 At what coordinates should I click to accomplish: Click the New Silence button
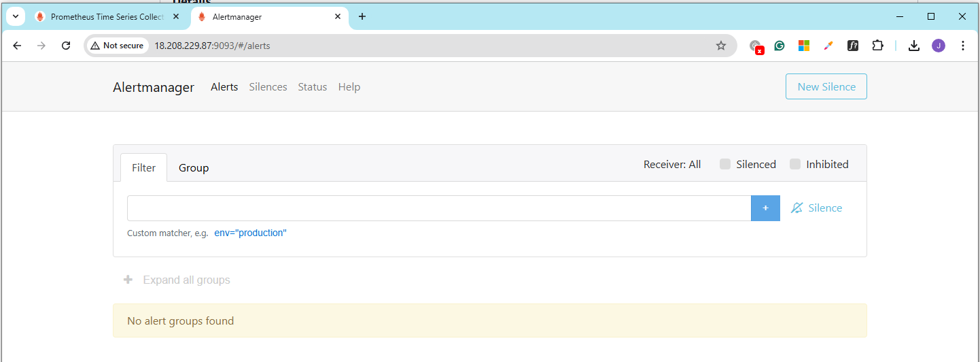click(x=826, y=86)
